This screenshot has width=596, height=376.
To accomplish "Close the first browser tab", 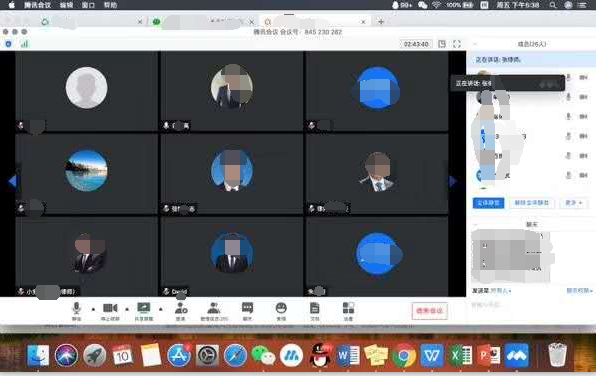I will tap(140, 22).
